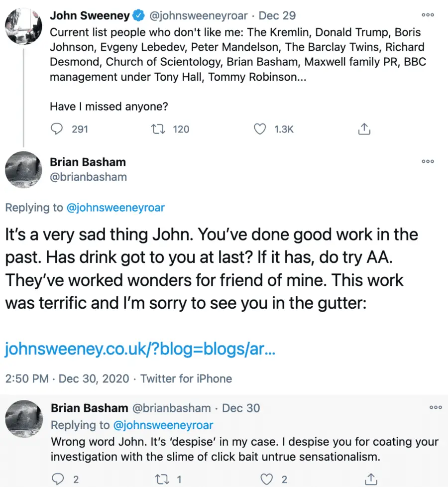
Task: Open more options on the 'Wrong word John' reply
Action: [435, 407]
